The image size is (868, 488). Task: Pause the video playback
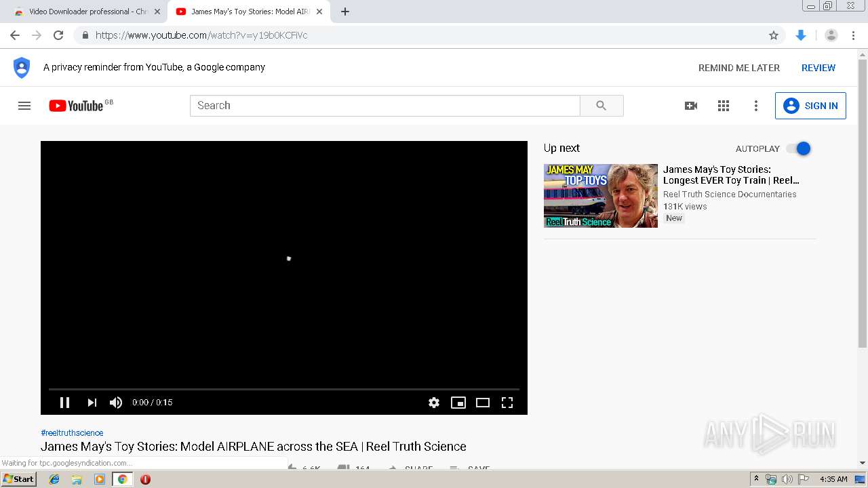[x=64, y=403]
